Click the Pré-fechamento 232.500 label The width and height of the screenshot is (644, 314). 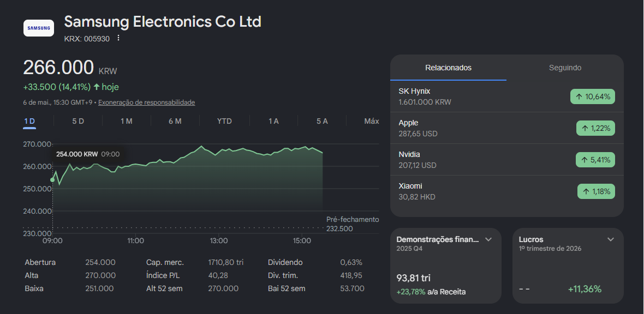353,224
